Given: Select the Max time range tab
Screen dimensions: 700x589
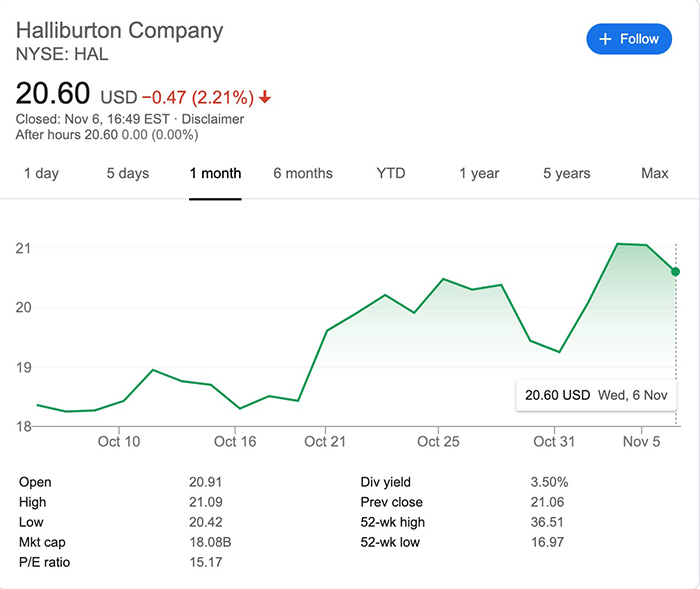Looking at the screenshot, I should pos(655,173).
